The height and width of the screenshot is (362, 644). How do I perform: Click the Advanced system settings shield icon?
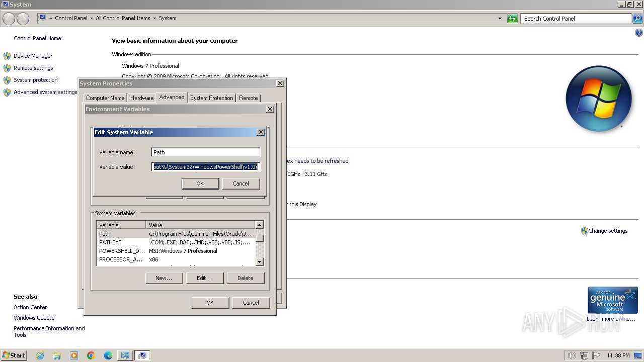(x=7, y=92)
